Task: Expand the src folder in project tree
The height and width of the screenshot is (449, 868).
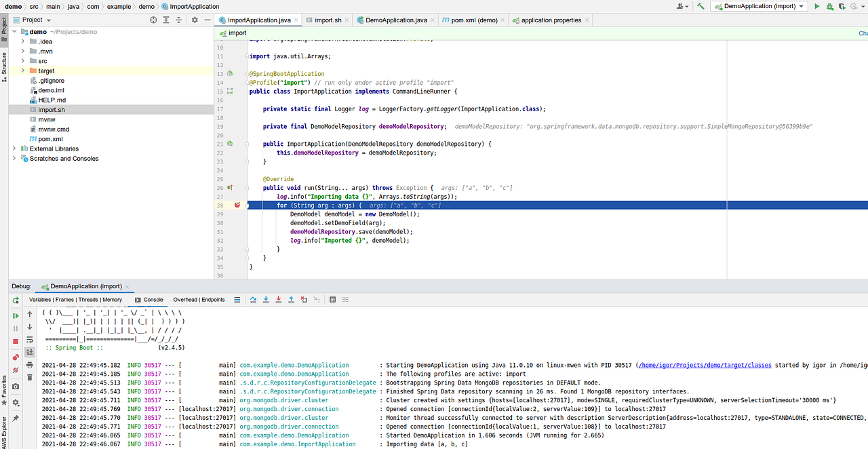Action: pyautogui.click(x=23, y=61)
